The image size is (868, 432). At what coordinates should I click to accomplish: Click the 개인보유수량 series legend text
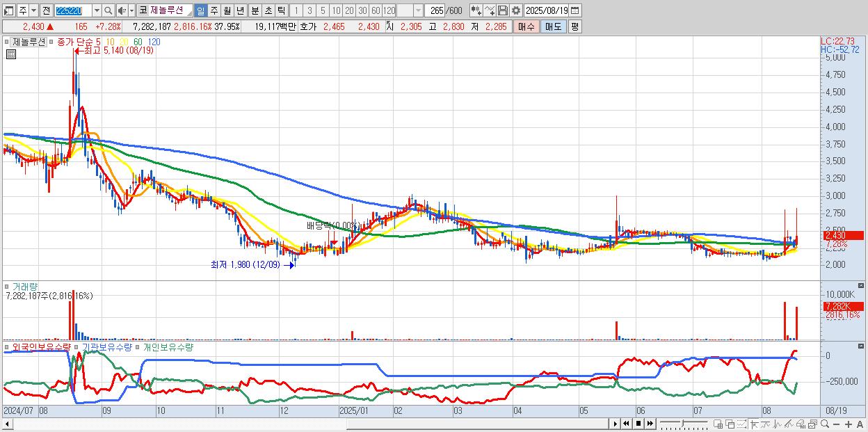tap(168, 347)
